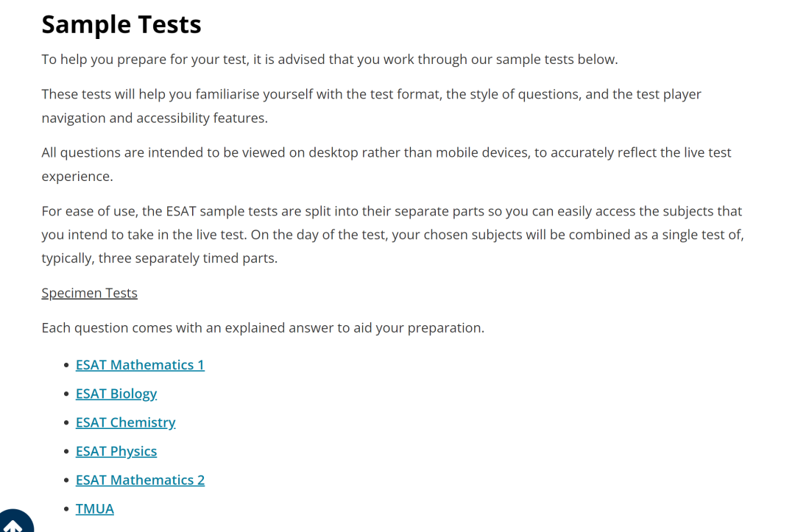Click the sentence starting 'To help you prepare'
Viewport: 795px width, 532px height.
330,60
